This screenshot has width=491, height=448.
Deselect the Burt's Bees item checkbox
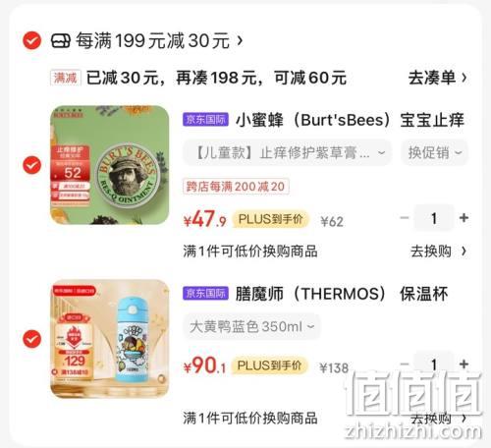pyautogui.click(x=31, y=165)
